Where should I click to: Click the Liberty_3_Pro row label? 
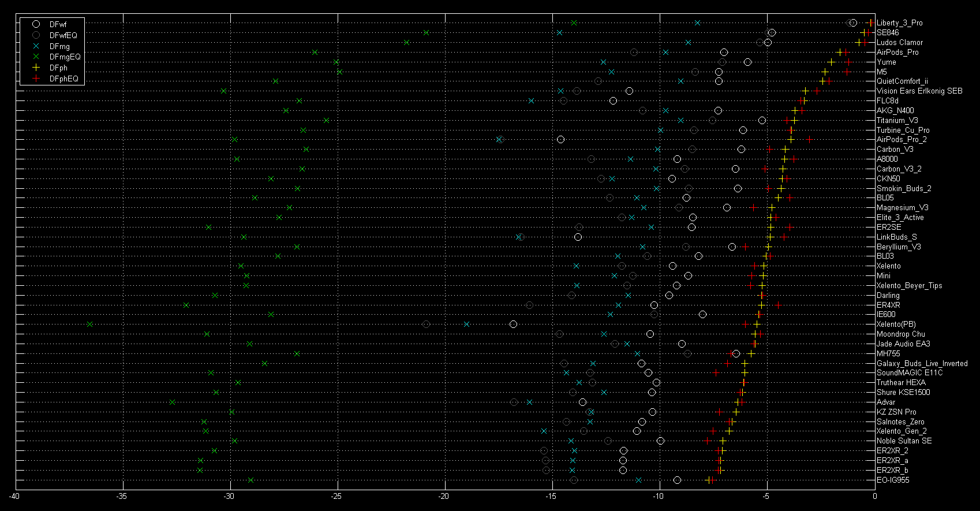pyautogui.click(x=899, y=23)
